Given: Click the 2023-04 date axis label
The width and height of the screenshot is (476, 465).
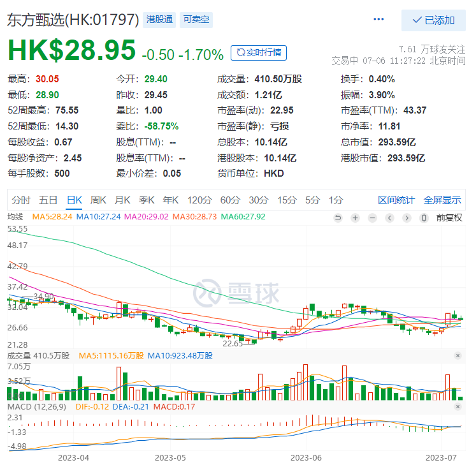Looking at the screenshot, I should (73, 458).
